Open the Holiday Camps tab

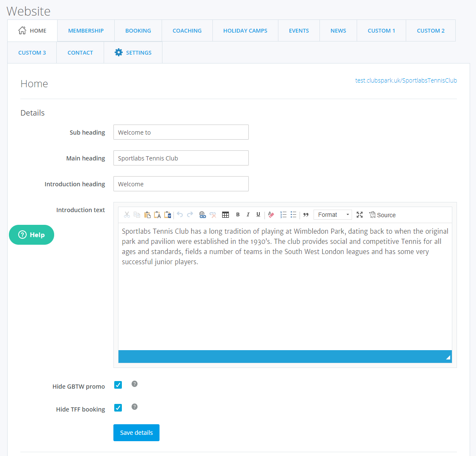click(245, 30)
